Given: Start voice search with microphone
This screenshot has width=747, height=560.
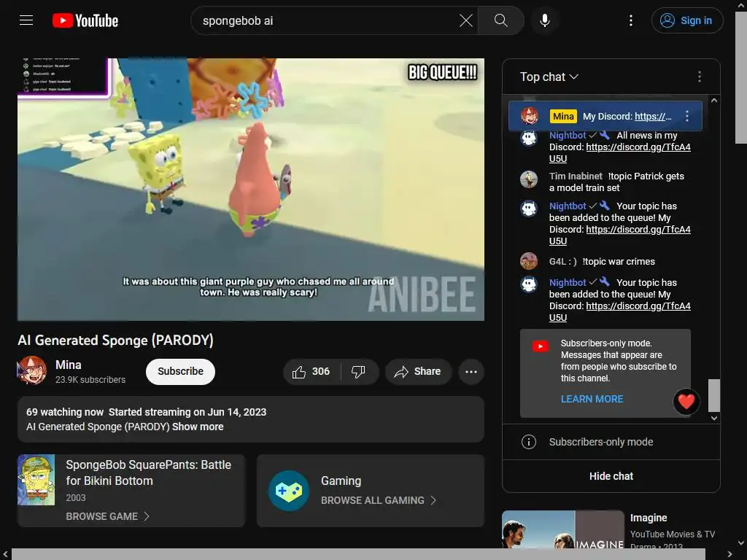Looking at the screenshot, I should (545, 20).
